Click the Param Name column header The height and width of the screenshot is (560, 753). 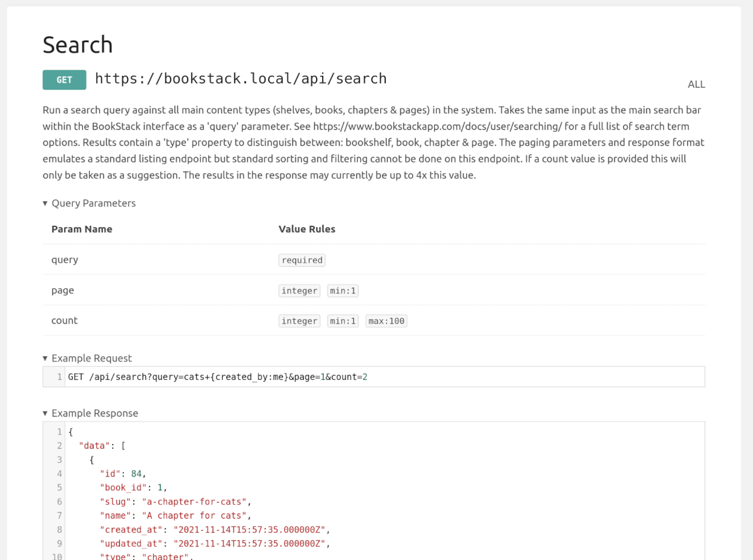point(82,229)
